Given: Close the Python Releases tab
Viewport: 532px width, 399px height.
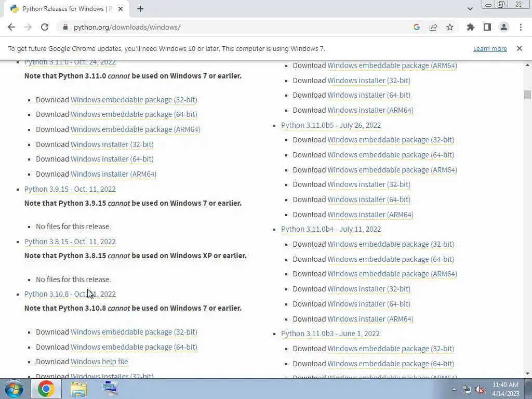Looking at the screenshot, I should coord(120,9).
